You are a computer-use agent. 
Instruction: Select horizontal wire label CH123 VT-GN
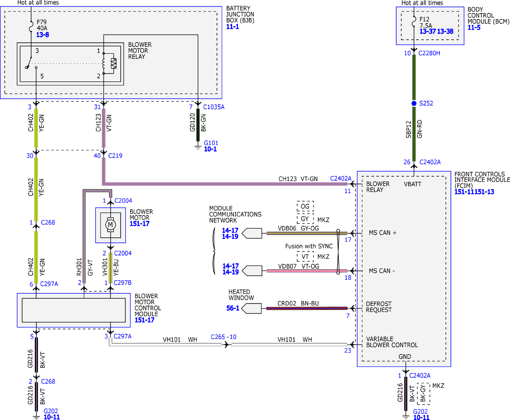pyautogui.click(x=298, y=179)
